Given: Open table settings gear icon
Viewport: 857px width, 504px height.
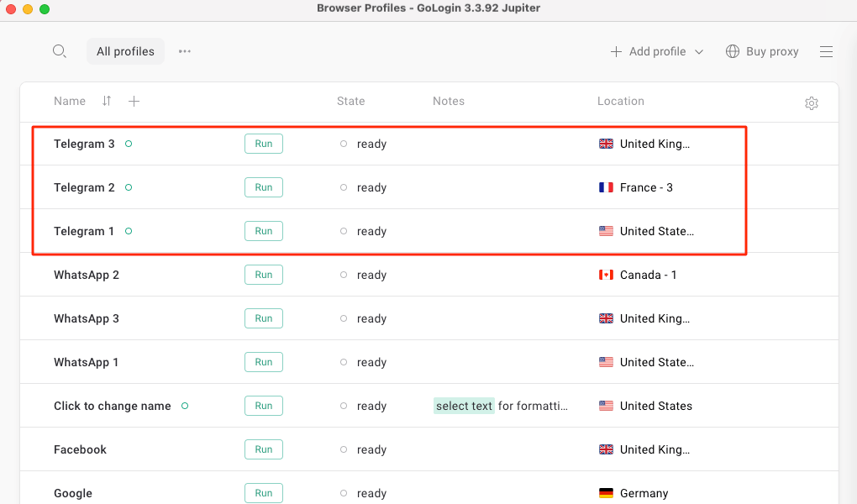Looking at the screenshot, I should point(811,102).
